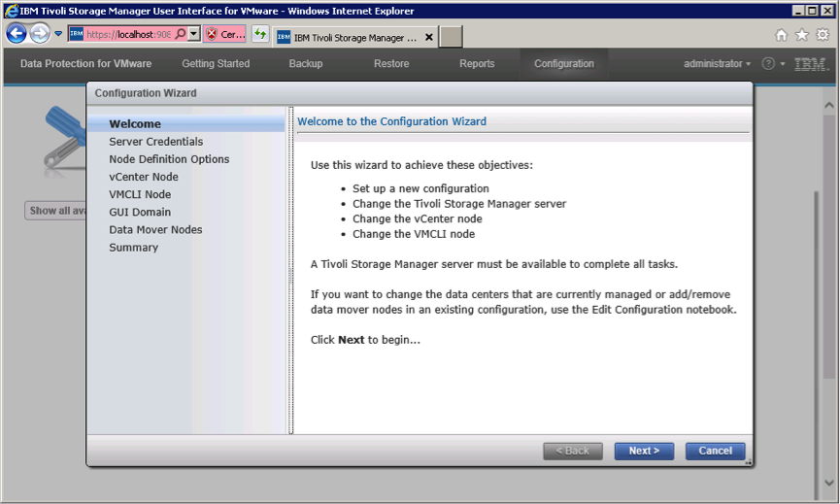Click the Next button
This screenshot has width=840, height=504.
(x=644, y=451)
